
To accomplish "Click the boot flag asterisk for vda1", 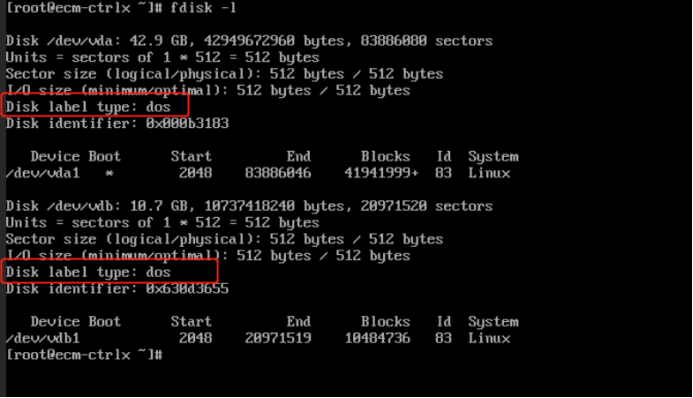I will [x=109, y=173].
